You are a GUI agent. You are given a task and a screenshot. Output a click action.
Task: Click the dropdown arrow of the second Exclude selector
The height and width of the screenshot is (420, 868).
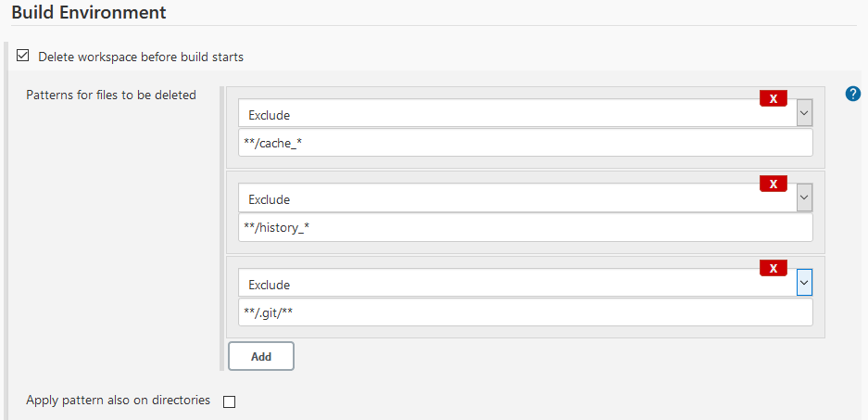pyautogui.click(x=804, y=198)
